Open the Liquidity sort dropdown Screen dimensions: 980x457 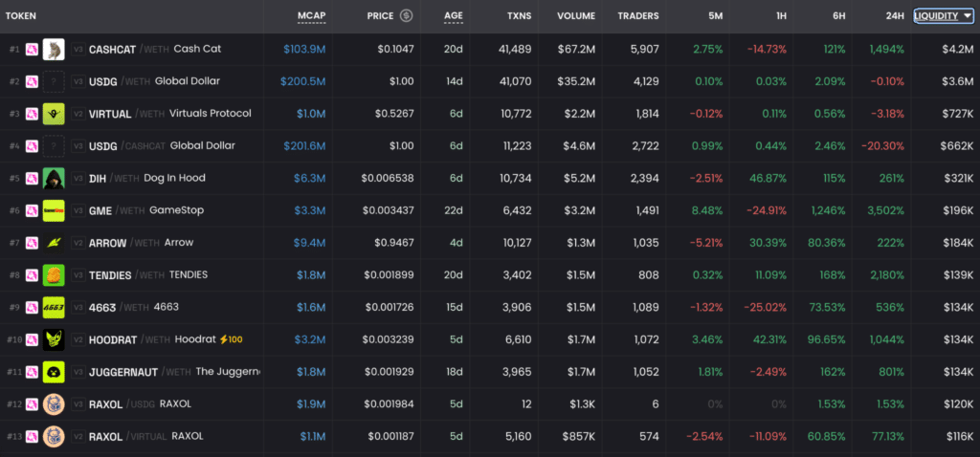[944, 16]
